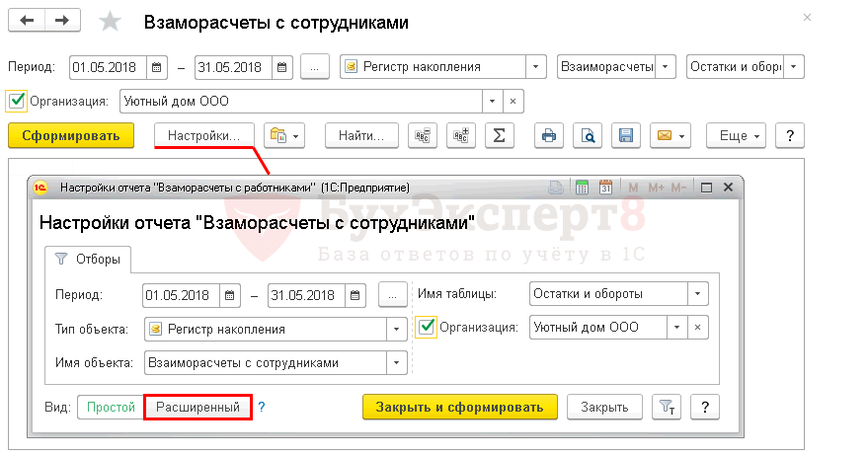Click the filter funnel icon button in settings
The height and width of the screenshot is (456, 868).
667,408
